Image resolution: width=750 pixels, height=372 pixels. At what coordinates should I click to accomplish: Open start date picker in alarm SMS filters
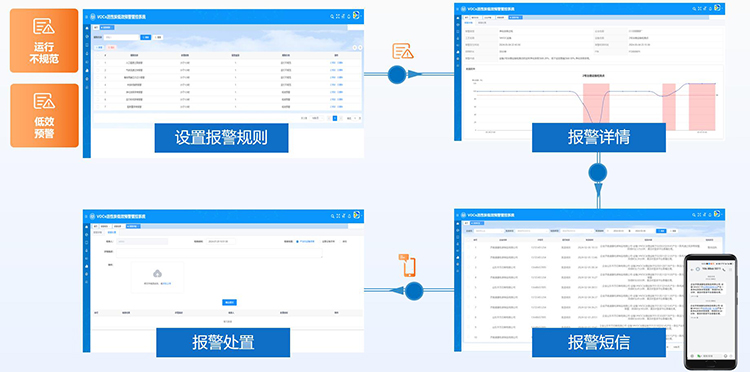pyautogui.click(x=618, y=231)
